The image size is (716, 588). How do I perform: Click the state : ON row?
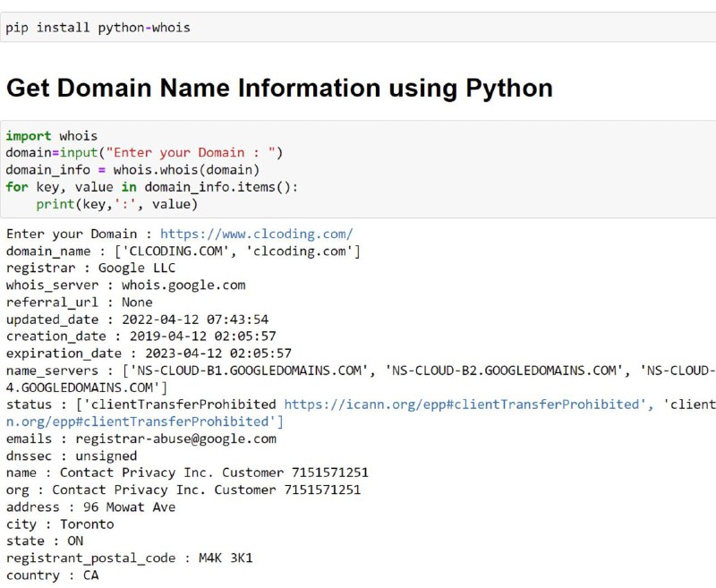[x=44, y=541]
